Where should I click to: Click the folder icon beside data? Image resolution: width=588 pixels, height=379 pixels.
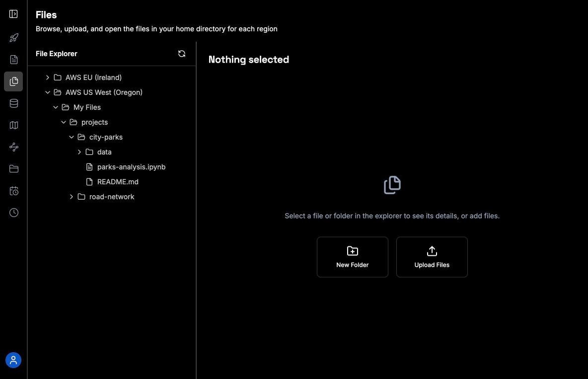[89, 152]
